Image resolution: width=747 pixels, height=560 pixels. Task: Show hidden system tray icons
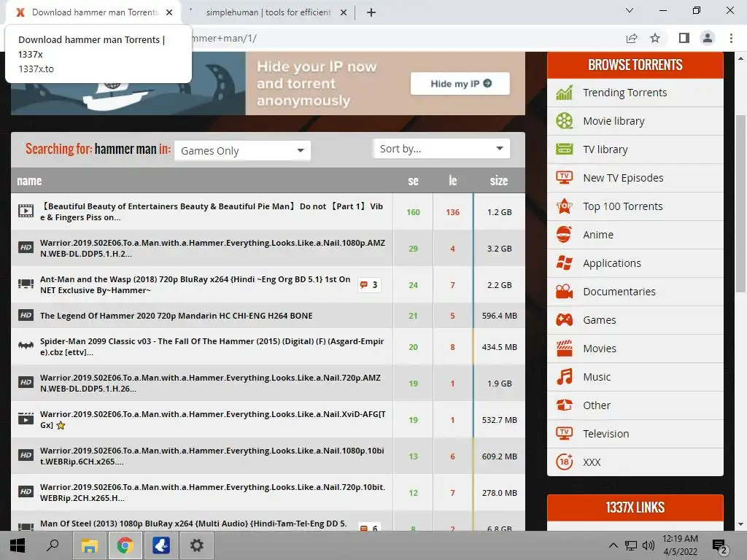614,545
